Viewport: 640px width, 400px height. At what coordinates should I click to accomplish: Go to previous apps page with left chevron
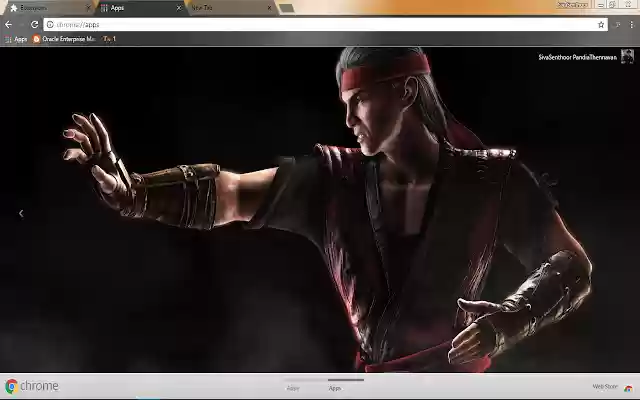coord(21,213)
